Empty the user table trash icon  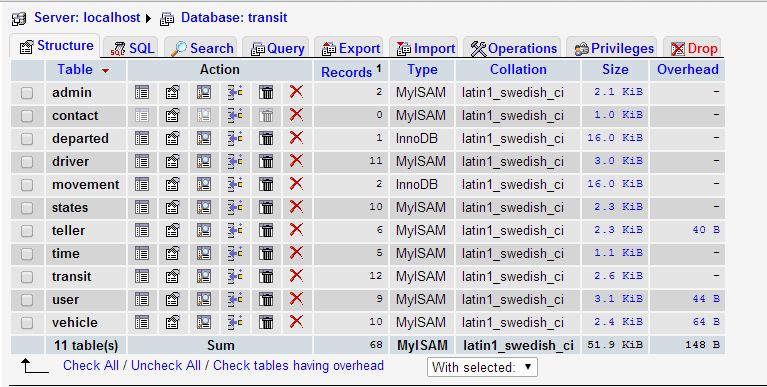[x=266, y=299]
